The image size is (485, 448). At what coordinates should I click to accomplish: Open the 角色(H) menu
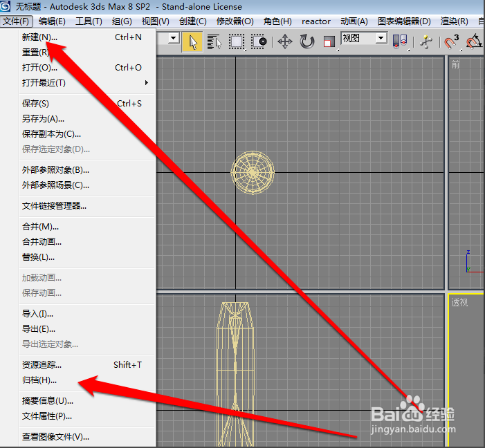(277, 21)
